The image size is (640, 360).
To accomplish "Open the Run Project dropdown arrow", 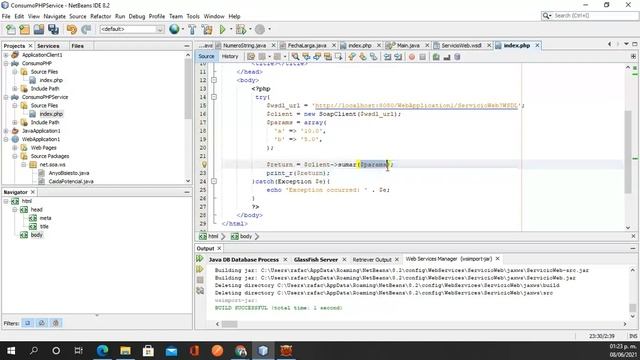I will click(x=231, y=29).
